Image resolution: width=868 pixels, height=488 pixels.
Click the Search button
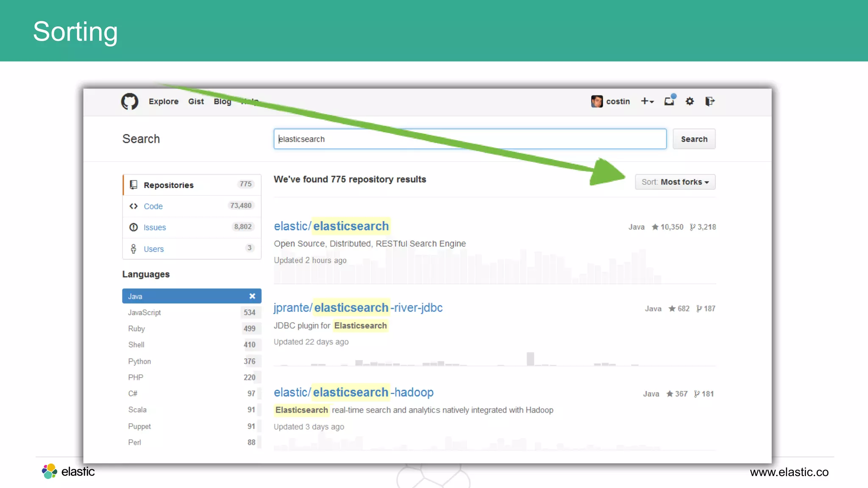[694, 139]
